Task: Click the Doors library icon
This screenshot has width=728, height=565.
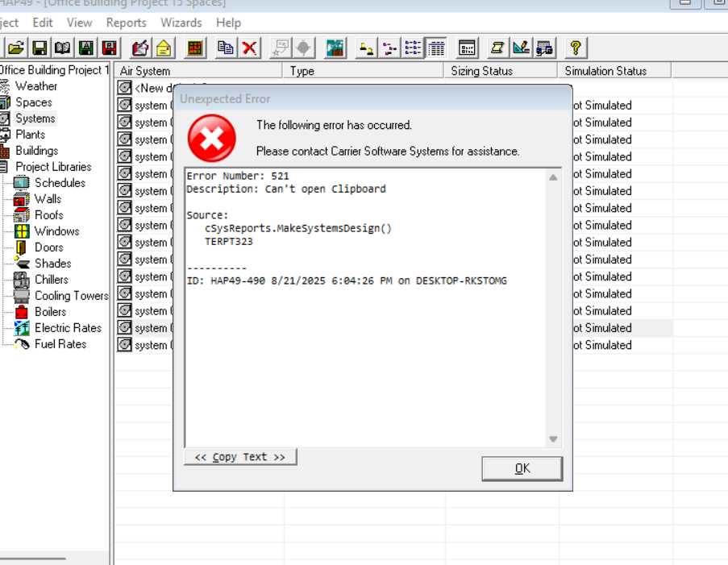Action: coord(21,247)
